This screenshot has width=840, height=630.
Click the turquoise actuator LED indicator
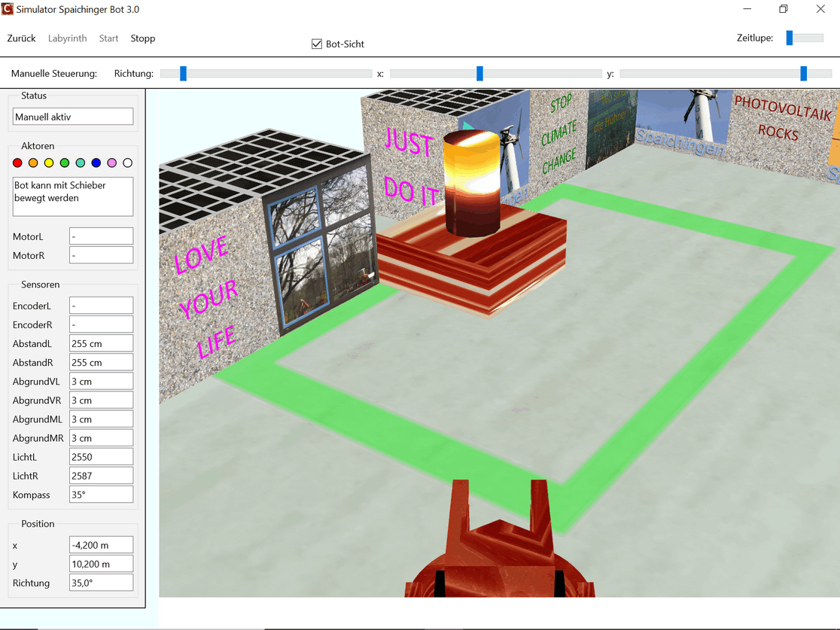click(81, 163)
